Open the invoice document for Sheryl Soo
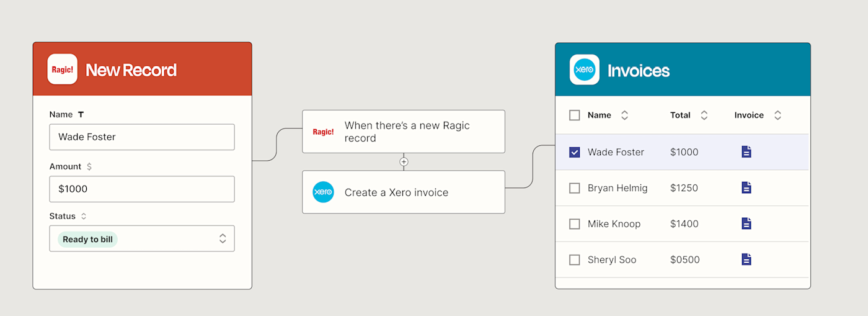The height and width of the screenshot is (316, 868). 746,260
